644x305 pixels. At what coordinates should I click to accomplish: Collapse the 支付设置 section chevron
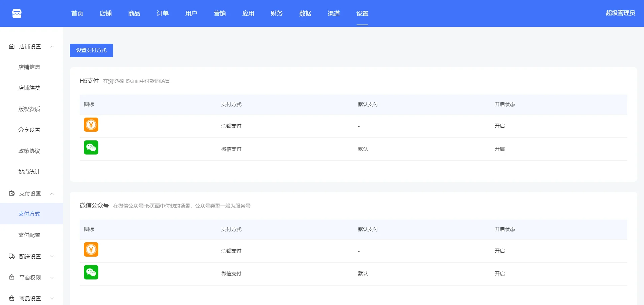tap(52, 193)
